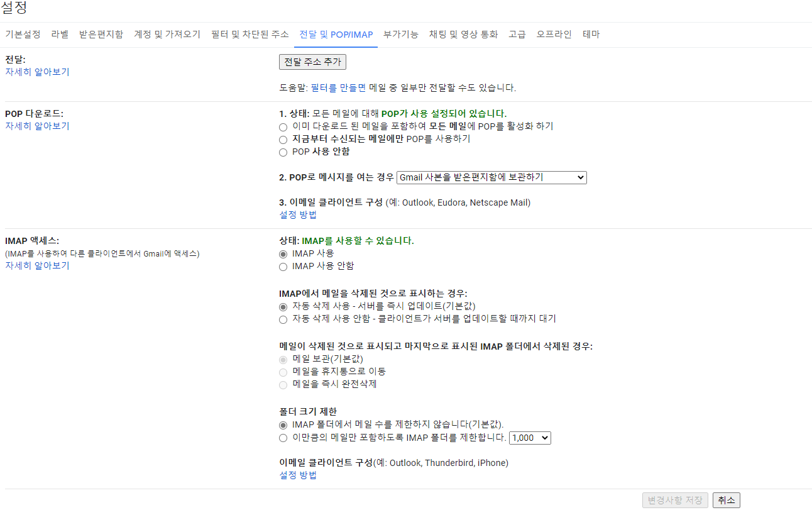Click the 취소 button
This screenshot has height=532, width=812.
[727, 501]
